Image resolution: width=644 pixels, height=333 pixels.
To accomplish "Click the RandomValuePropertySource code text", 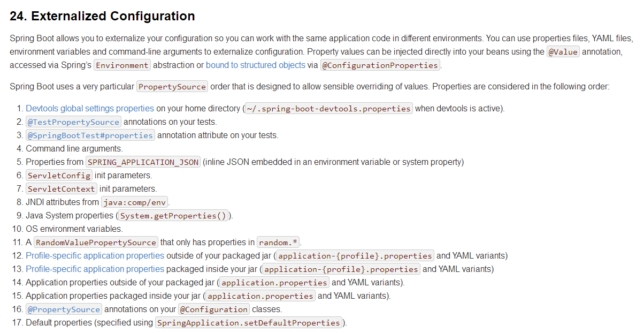I will (96, 243).
